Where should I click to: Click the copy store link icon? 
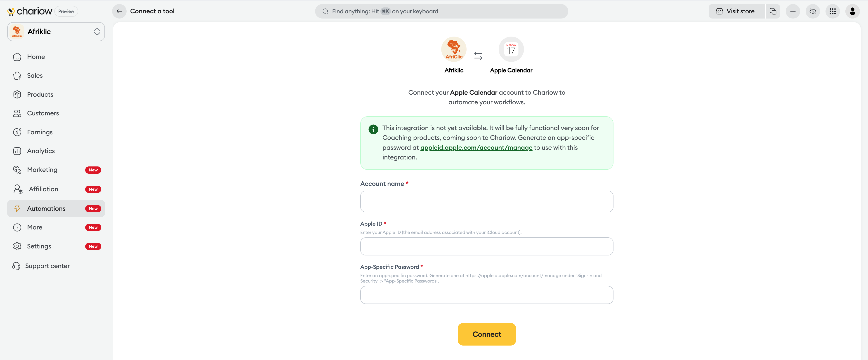(x=773, y=11)
